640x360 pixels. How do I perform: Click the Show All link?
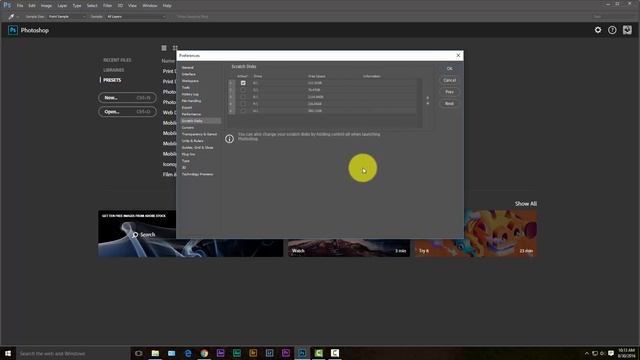pos(526,204)
